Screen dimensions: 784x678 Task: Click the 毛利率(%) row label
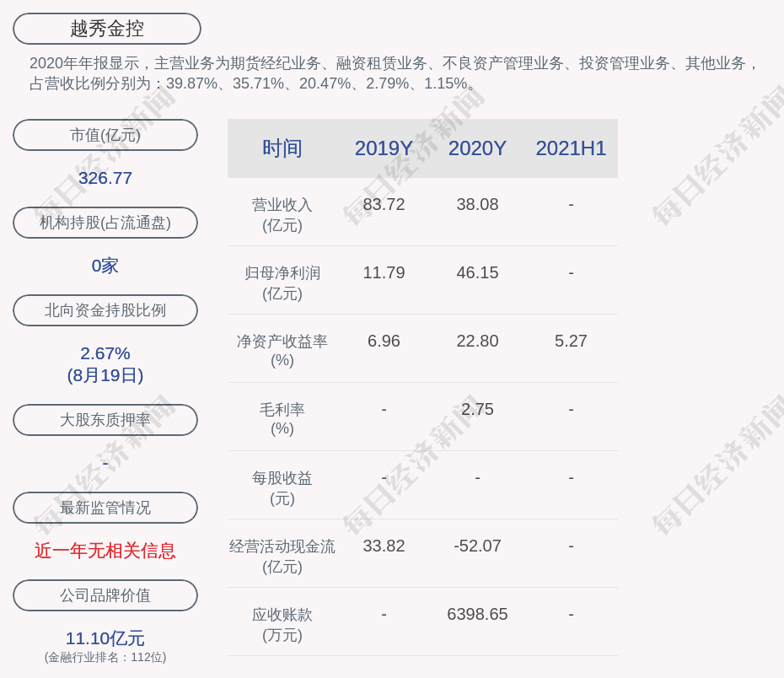pyautogui.click(x=282, y=419)
